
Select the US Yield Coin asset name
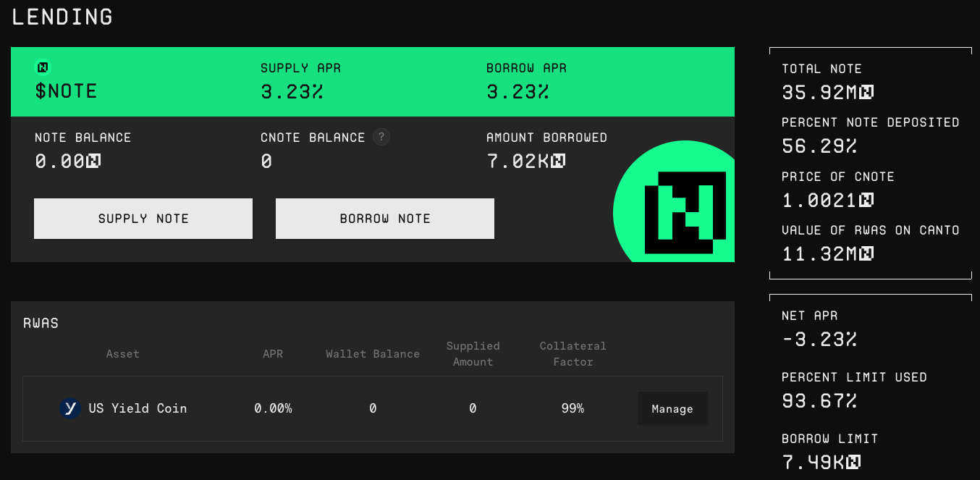click(138, 408)
